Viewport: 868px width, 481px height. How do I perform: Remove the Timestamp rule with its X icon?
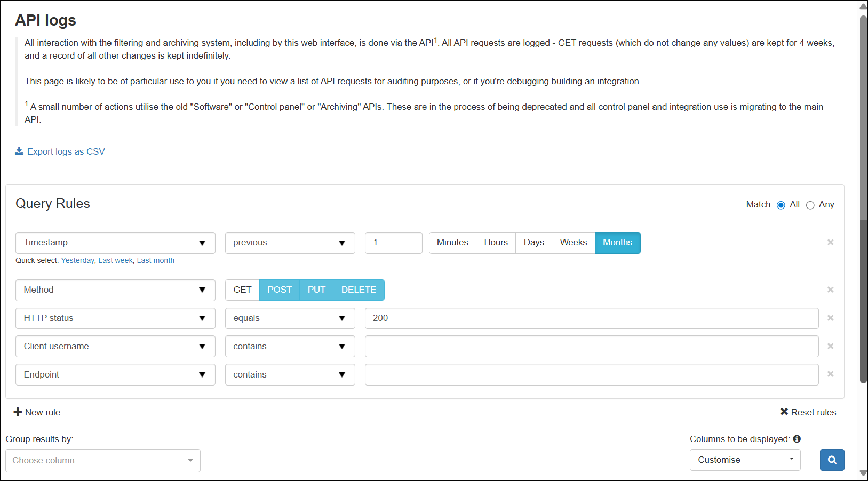(x=830, y=242)
